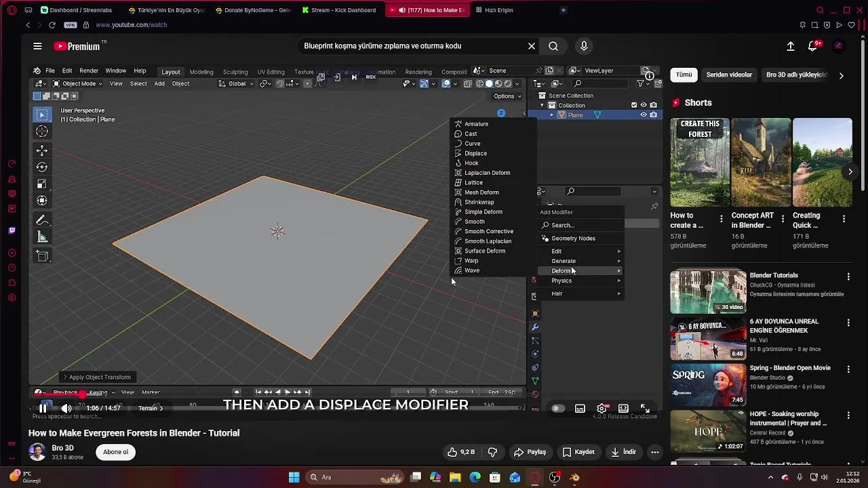Select the Seriden videolar filter chip
This screenshot has height=488, width=868.
729,75
